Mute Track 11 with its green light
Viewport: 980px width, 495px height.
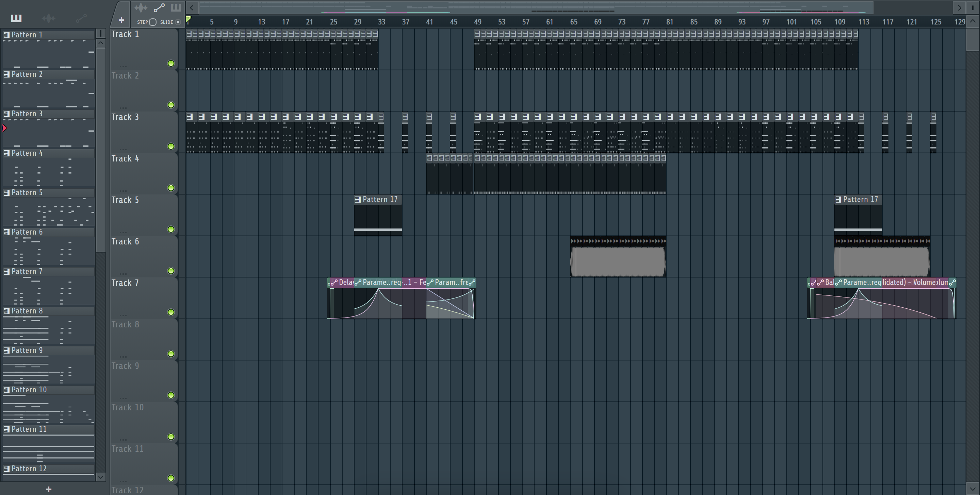171,478
